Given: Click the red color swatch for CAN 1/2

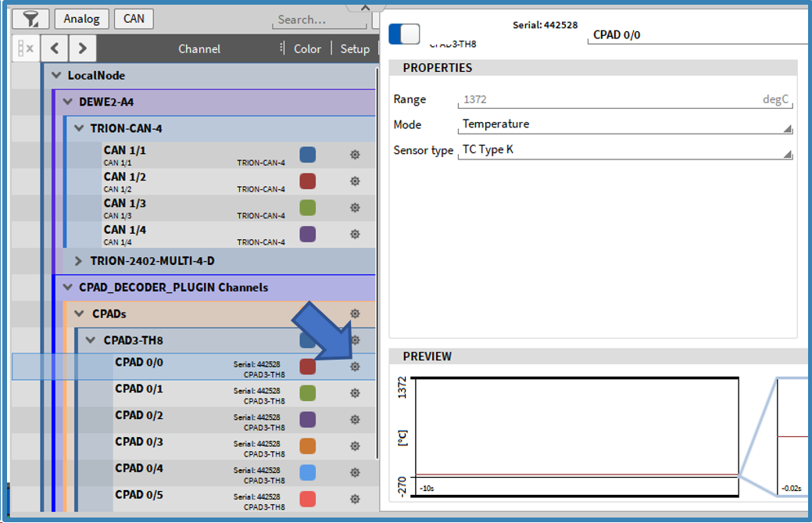Looking at the screenshot, I should coord(308,181).
